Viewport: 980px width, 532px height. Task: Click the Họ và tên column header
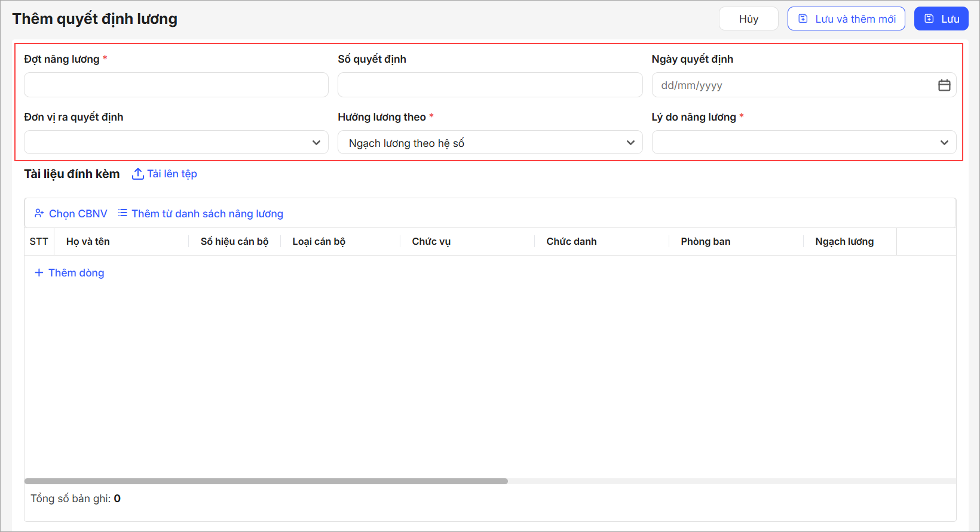point(88,241)
